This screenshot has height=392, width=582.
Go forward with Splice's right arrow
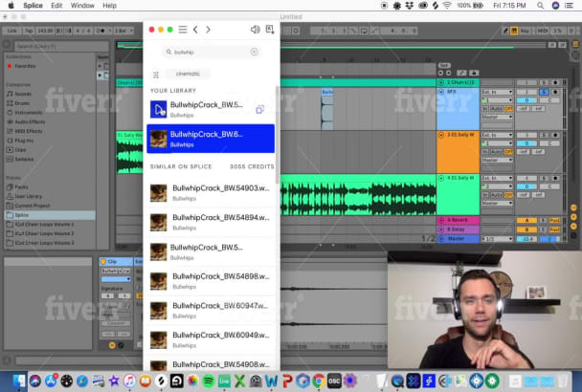[x=208, y=30]
